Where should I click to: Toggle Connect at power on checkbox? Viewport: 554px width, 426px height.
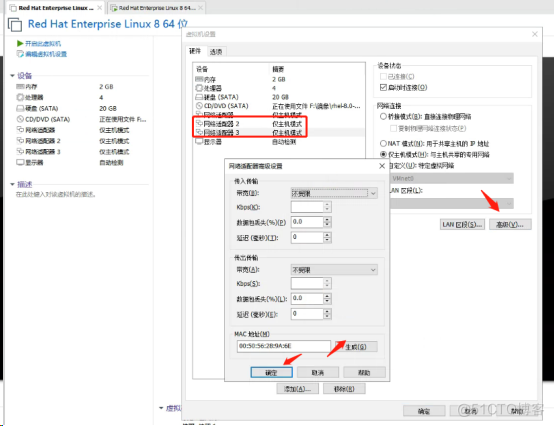pos(383,87)
